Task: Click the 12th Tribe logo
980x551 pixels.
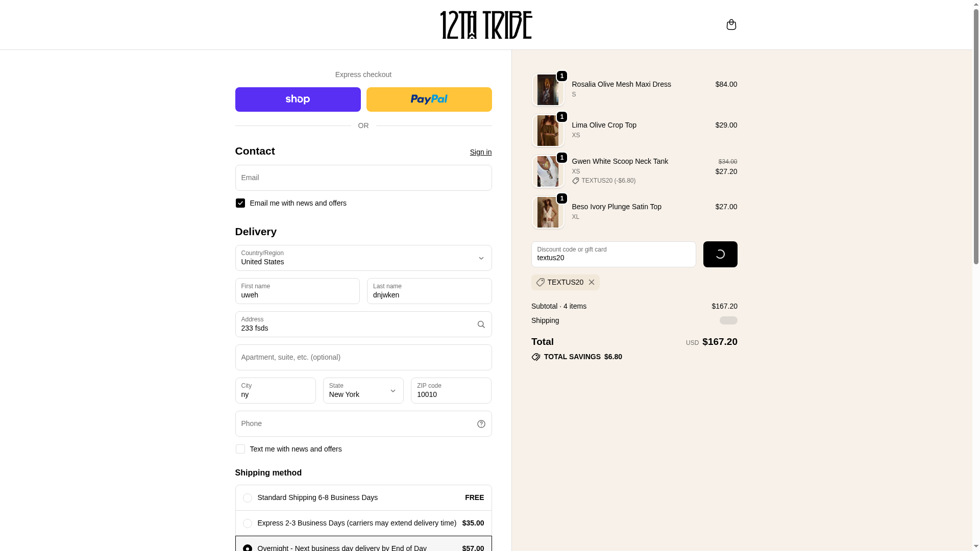Action: 486,24
